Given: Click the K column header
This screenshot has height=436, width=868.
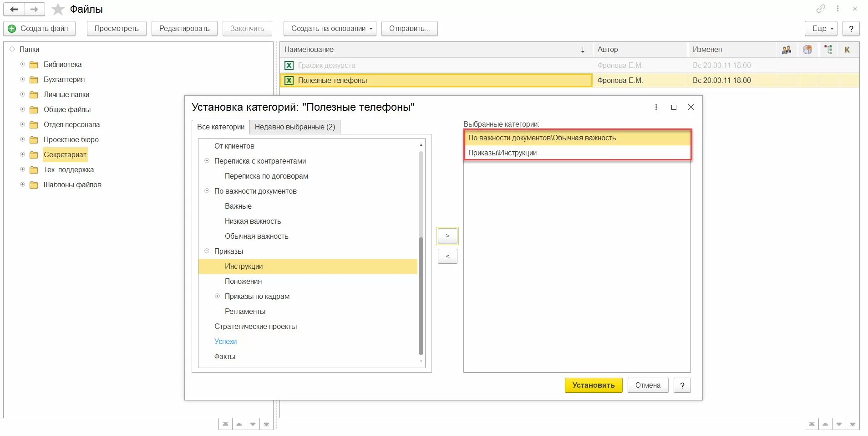Looking at the screenshot, I should tap(848, 50).
